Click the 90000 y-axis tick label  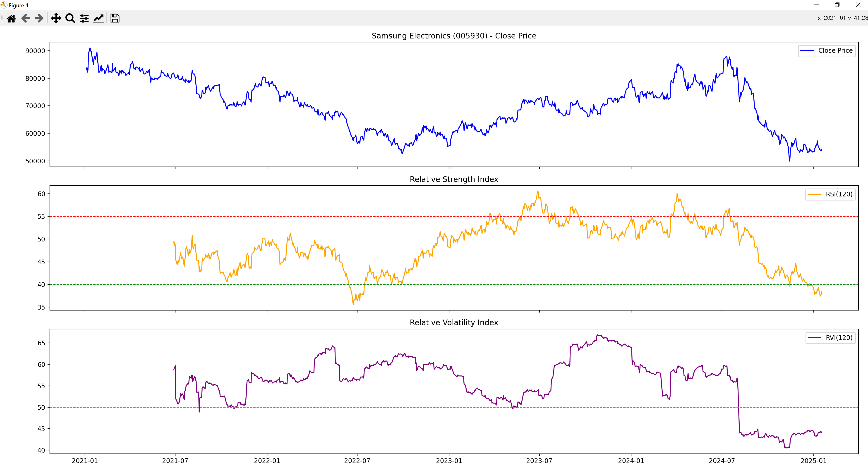tap(35, 51)
